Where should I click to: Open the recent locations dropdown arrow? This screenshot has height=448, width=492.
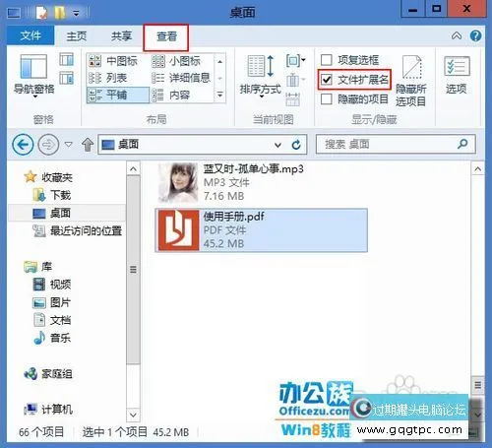tap(69, 145)
